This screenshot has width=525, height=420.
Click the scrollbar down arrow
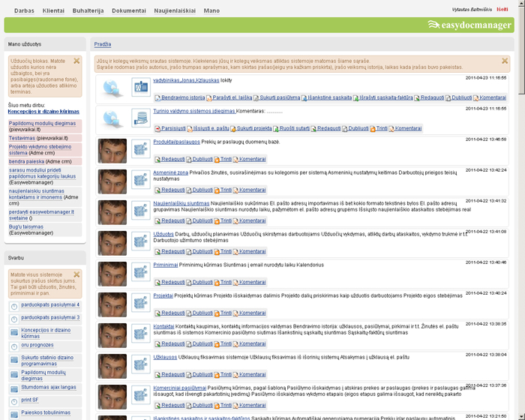[x=522, y=417]
